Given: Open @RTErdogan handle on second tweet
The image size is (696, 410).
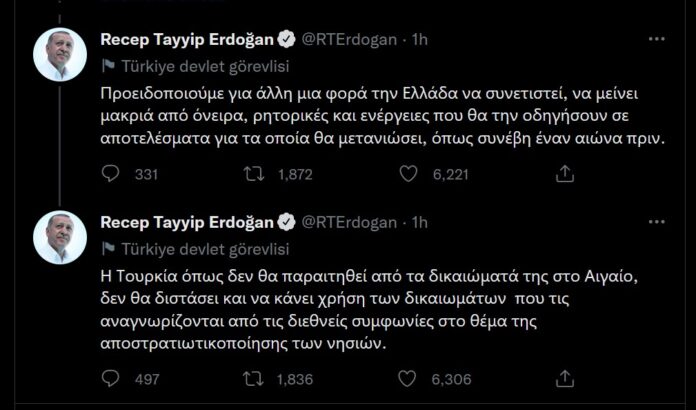Looking at the screenshot, I should pos(352,222).
